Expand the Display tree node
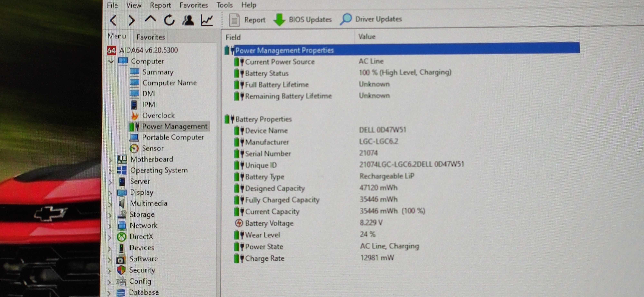 tap(110, 193)
